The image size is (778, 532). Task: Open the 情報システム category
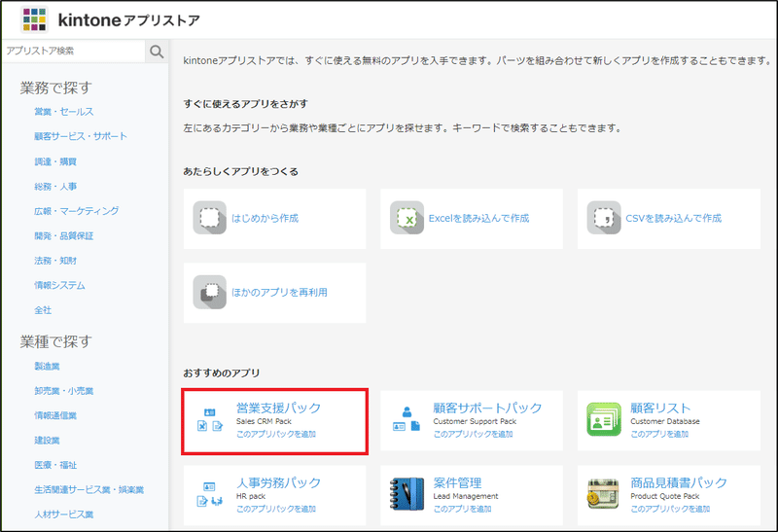[x=59, y=285]
